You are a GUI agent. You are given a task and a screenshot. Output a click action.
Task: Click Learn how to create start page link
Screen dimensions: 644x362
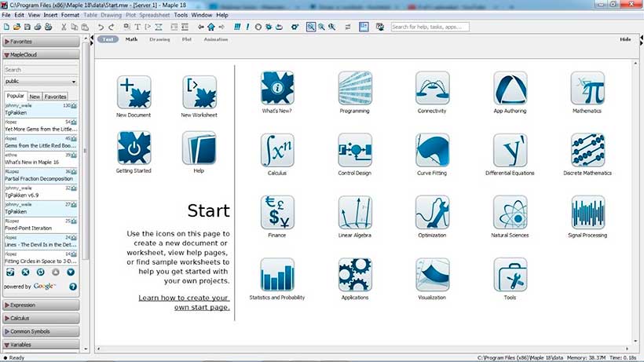[x=184, y=302]
